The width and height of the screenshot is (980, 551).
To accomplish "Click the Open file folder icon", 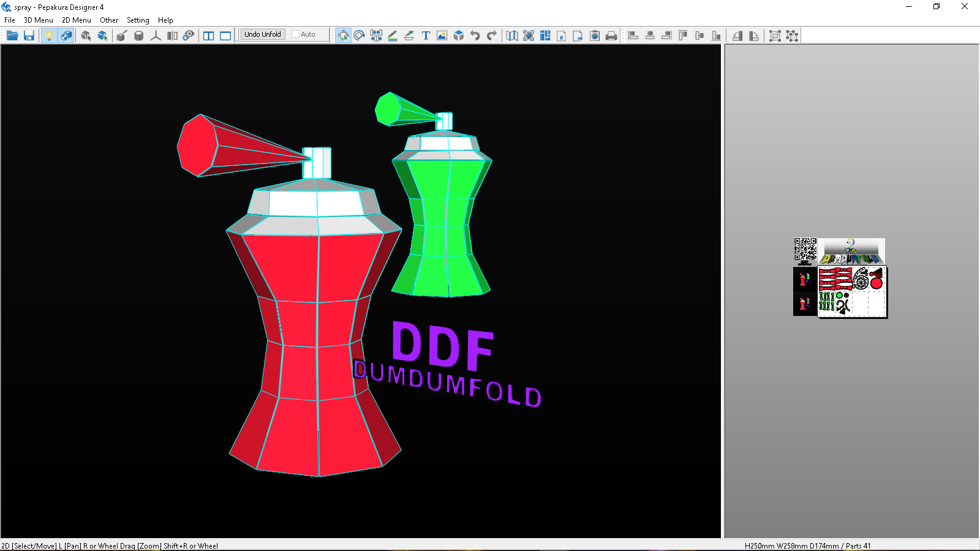I will pyautogui.click(x=12, y=35).
